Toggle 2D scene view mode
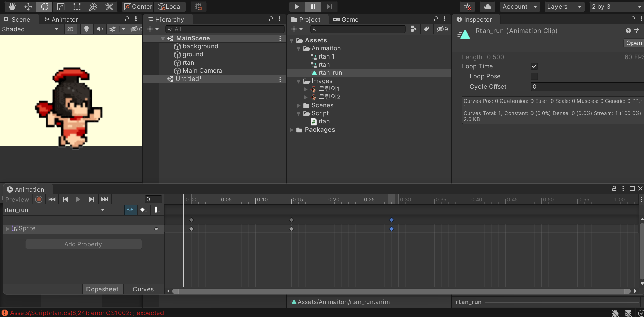This screenshot has height=317, width=644. click(70, 29)
